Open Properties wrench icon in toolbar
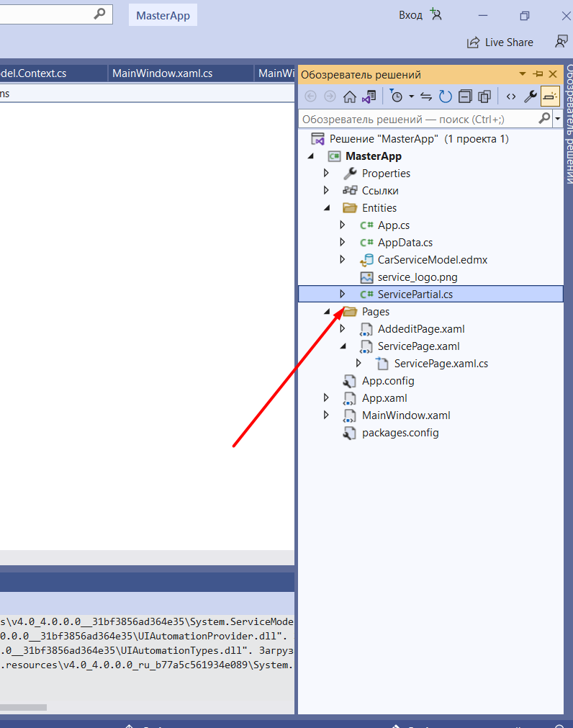 [x=530, y=96]
